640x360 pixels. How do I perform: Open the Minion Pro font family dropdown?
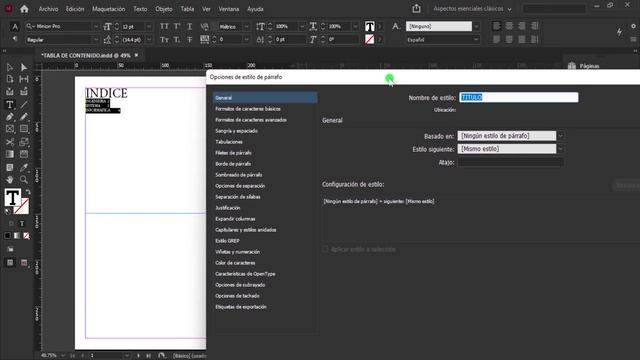pyautogui.click(x=96, y=27)
